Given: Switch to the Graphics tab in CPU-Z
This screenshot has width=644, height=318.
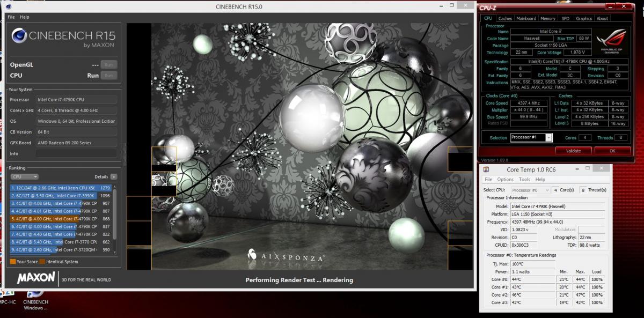Looking at the screenshot, I should tap(583, 18).
